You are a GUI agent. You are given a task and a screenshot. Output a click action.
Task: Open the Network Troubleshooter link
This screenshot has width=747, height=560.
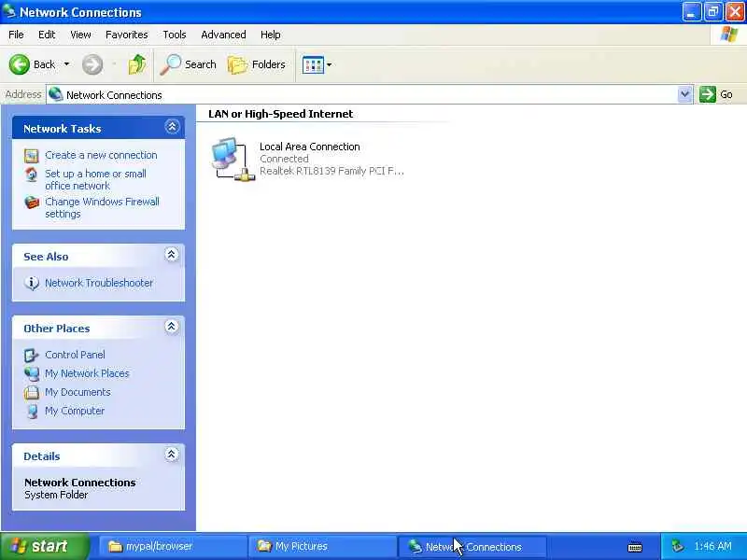coord(99,283)
